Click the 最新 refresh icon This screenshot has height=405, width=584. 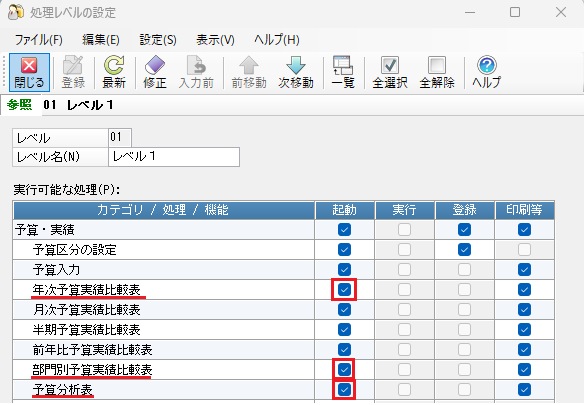coord(114,65)
